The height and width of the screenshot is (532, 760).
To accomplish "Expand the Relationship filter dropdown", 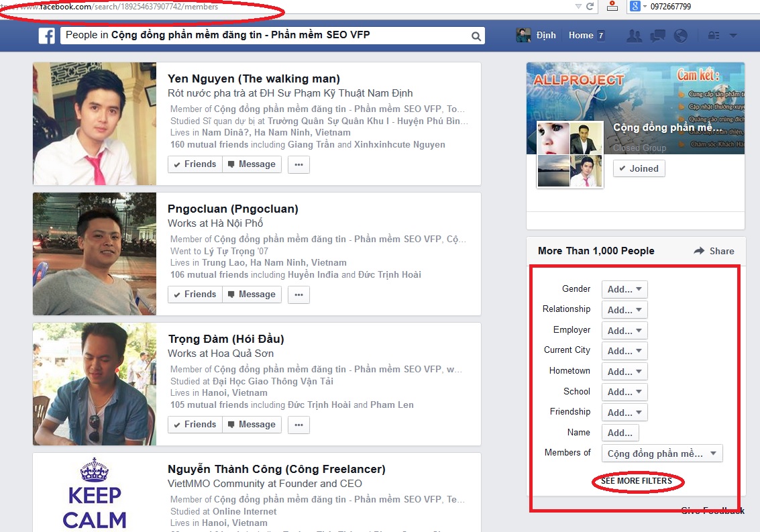I will 625,310.
